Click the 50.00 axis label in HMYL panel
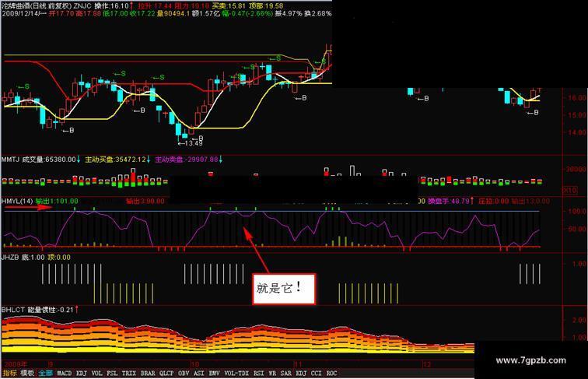The image size is (588, 379). pyautogui.click(x=577, y=229)
